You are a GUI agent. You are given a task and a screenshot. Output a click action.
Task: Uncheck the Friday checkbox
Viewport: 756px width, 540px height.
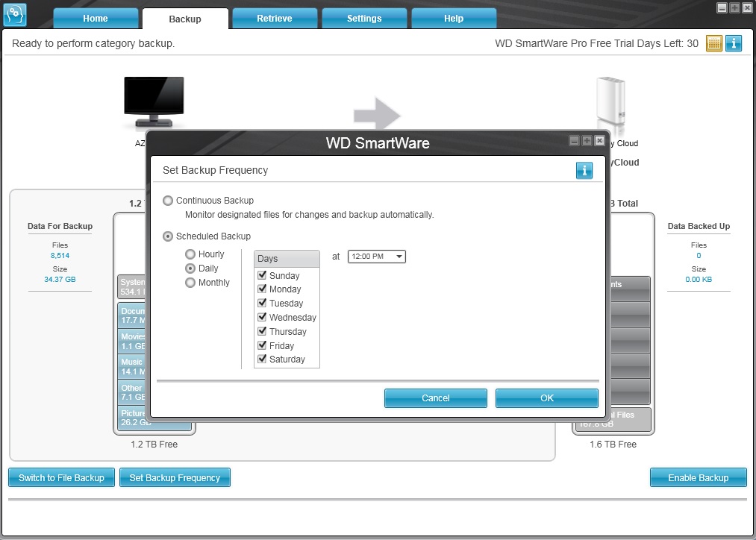[262, 345]
